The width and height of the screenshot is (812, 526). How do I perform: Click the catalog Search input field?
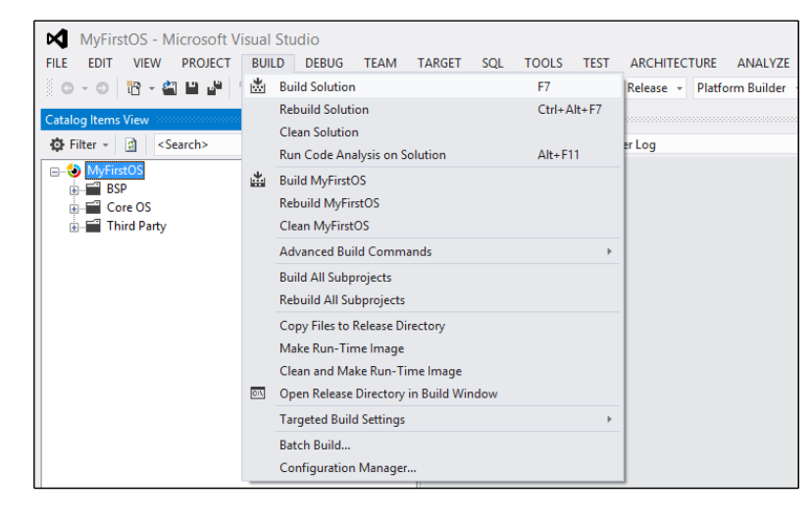coord(198,144)
